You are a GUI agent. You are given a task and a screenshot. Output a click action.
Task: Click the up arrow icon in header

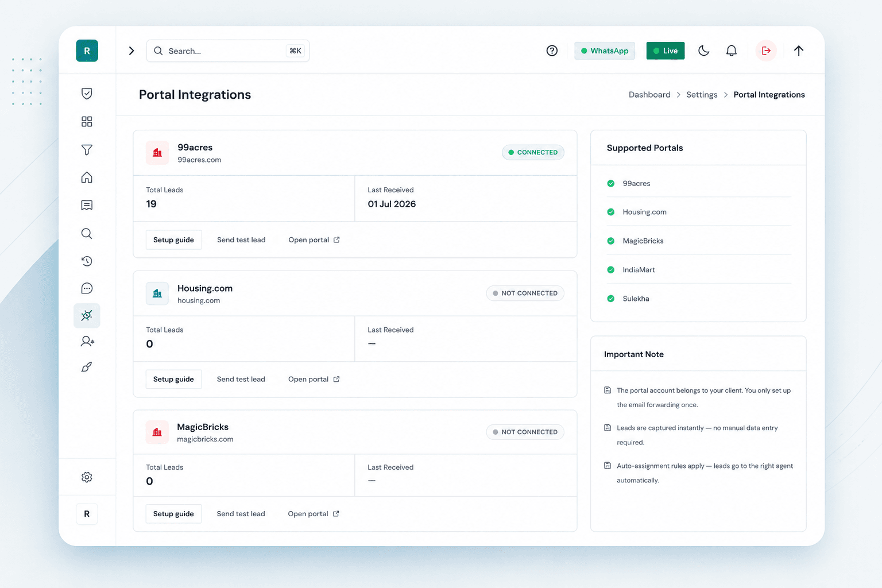pos(799,51)
